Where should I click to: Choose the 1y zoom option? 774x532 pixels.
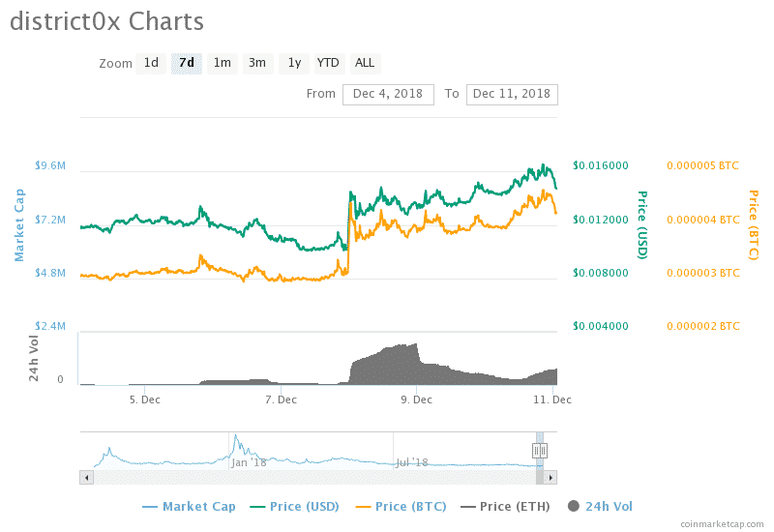(294, 64)
